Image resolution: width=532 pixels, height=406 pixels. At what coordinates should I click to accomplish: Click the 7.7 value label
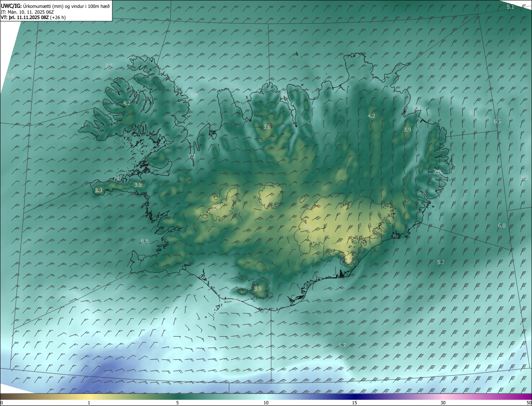point(108,66)
